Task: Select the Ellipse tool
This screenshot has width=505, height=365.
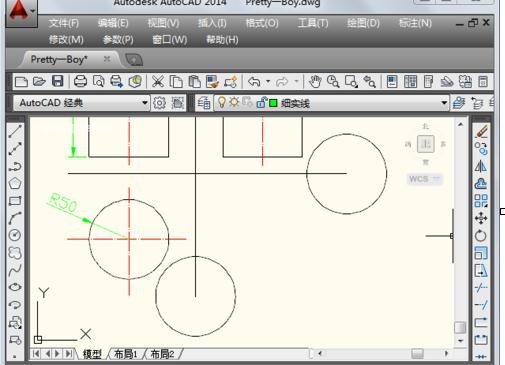Action: tap(15, 287)
